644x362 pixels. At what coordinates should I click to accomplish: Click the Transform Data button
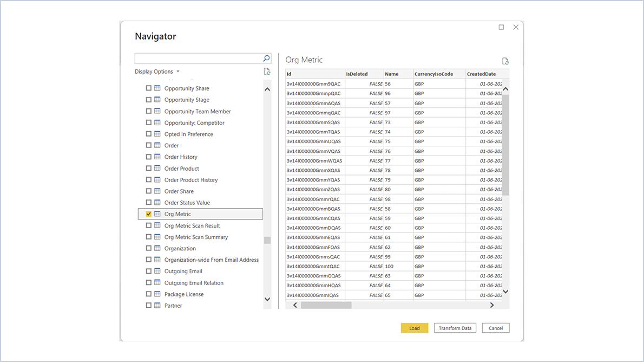(x=455, y=328)
